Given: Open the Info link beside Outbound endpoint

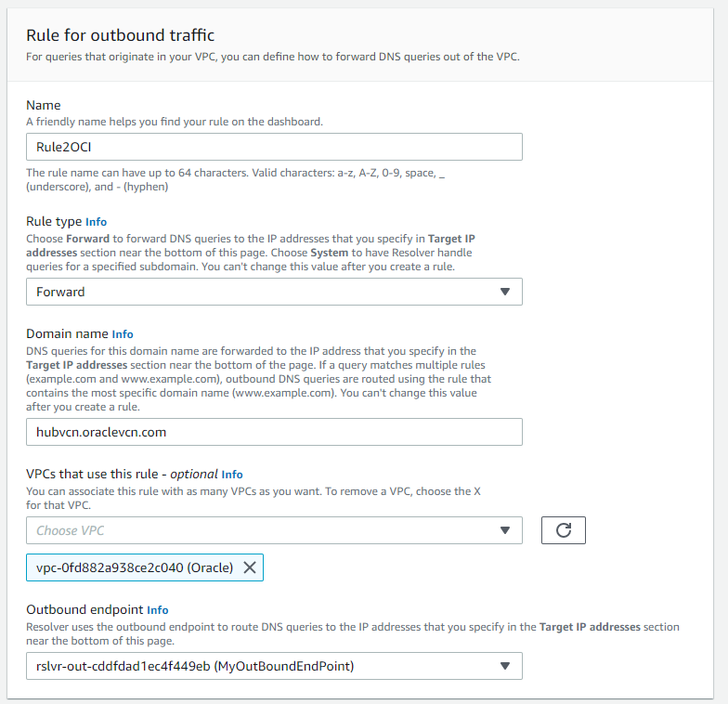Looking at the screenshot, I should tap(158, 610).
